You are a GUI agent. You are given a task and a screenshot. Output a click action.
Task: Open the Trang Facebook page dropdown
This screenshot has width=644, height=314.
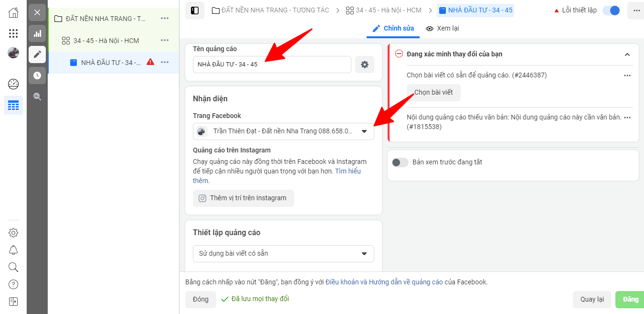284,131
